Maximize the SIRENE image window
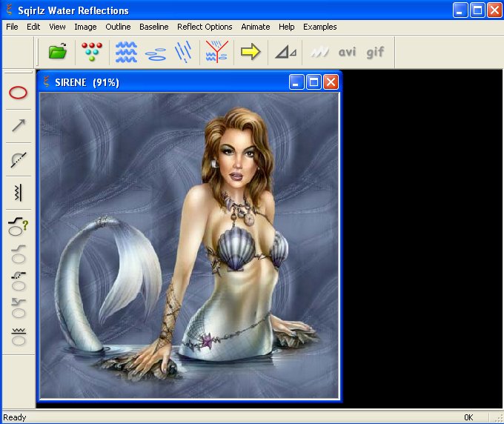The height and width of the screenshot is (424, 504). [x=314, y=82]
